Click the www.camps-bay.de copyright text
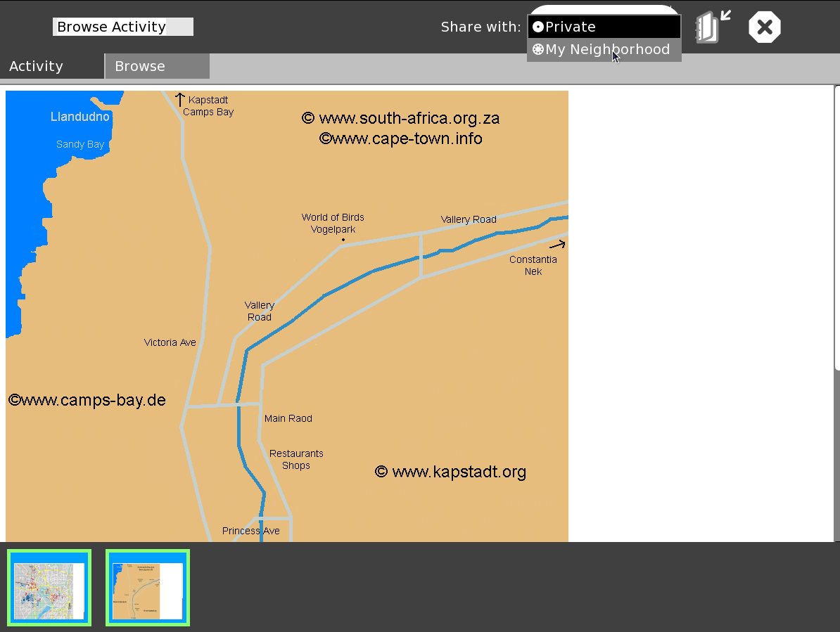 tap(87, 401)
